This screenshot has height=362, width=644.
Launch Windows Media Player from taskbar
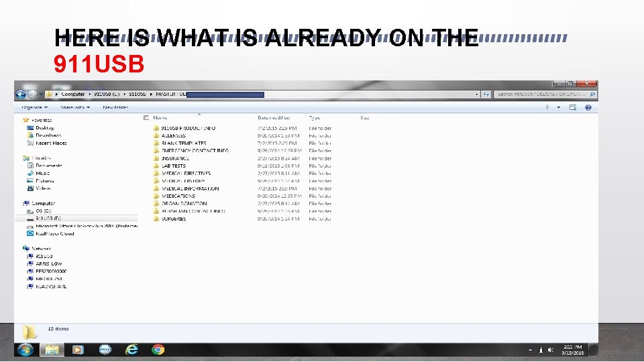pos(78,350)
